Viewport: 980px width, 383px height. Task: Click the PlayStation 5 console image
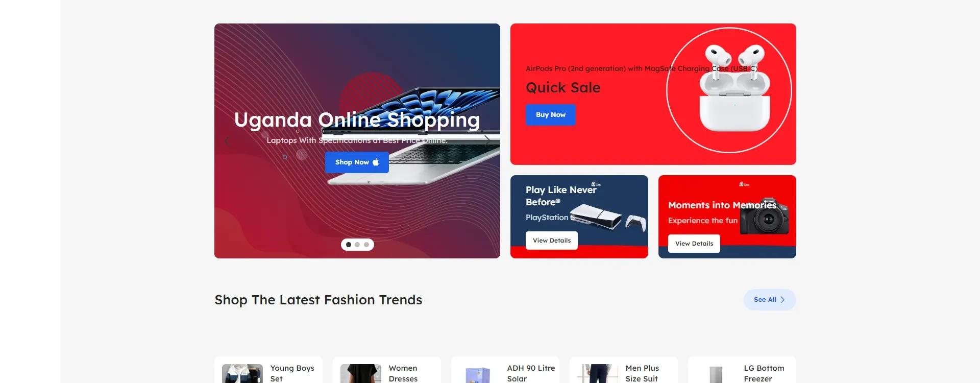[x=607, y=217]
